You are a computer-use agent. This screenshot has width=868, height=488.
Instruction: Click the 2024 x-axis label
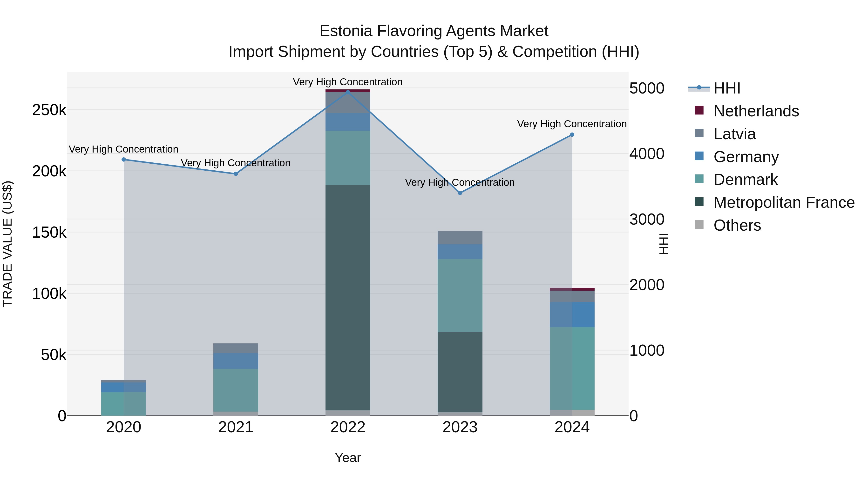[572, 427]
